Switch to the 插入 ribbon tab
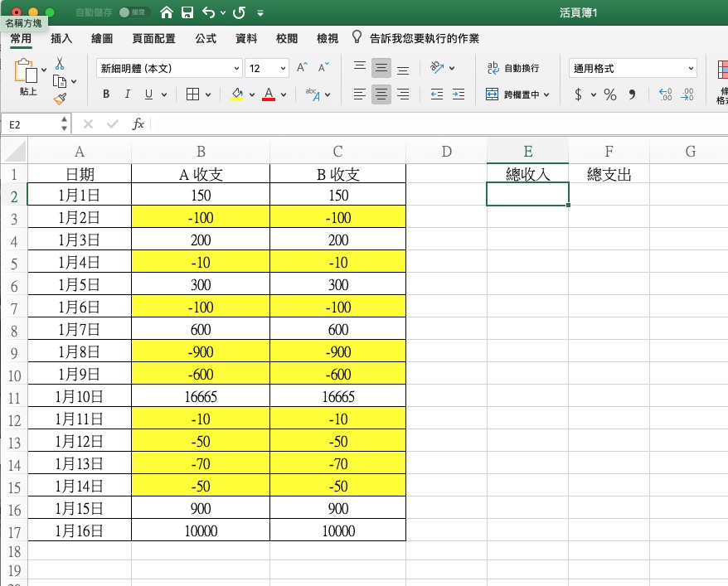The height and width of the screenshot is (586, 728). [x=61, y=39]
